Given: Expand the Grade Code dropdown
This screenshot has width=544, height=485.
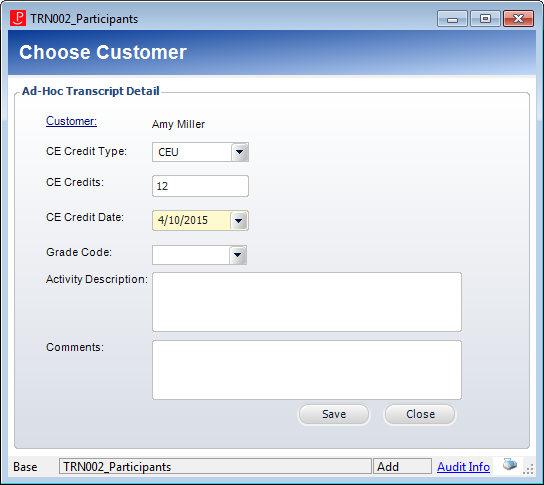Looking at the screenshot, I should click(238, 255).
